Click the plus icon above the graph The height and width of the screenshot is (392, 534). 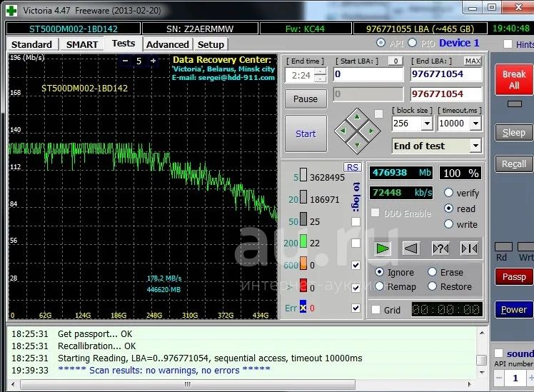[x=153, y=61]
